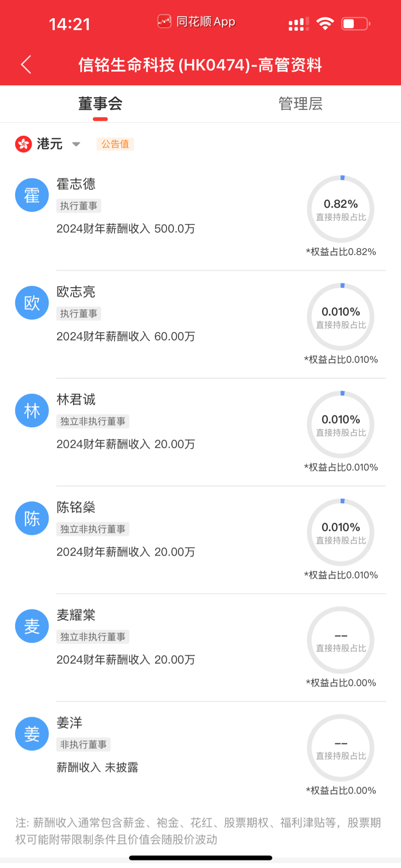Switch to the 管理层 tab
This screenshot has width=401, height=868.
[x=301, y=103]
